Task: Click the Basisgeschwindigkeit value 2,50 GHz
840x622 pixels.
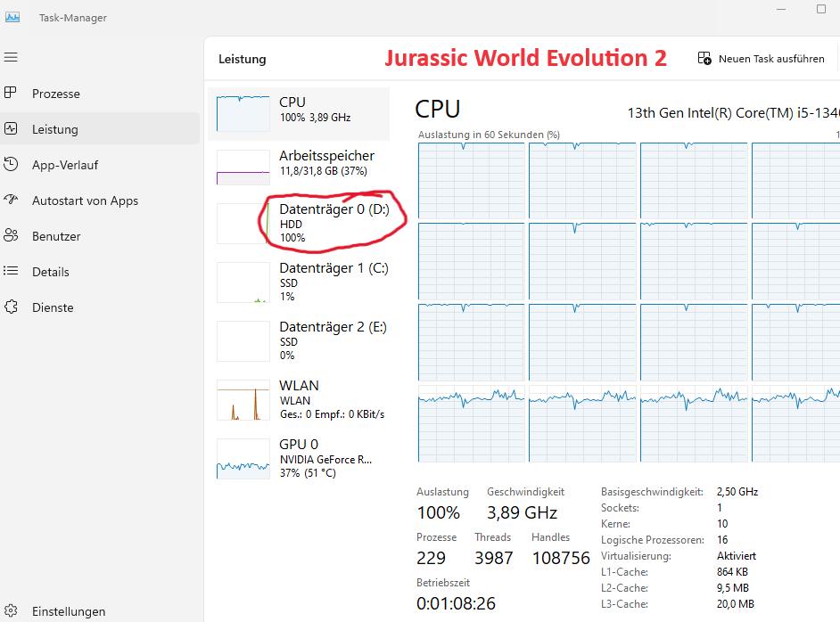Action: (737, 491)
